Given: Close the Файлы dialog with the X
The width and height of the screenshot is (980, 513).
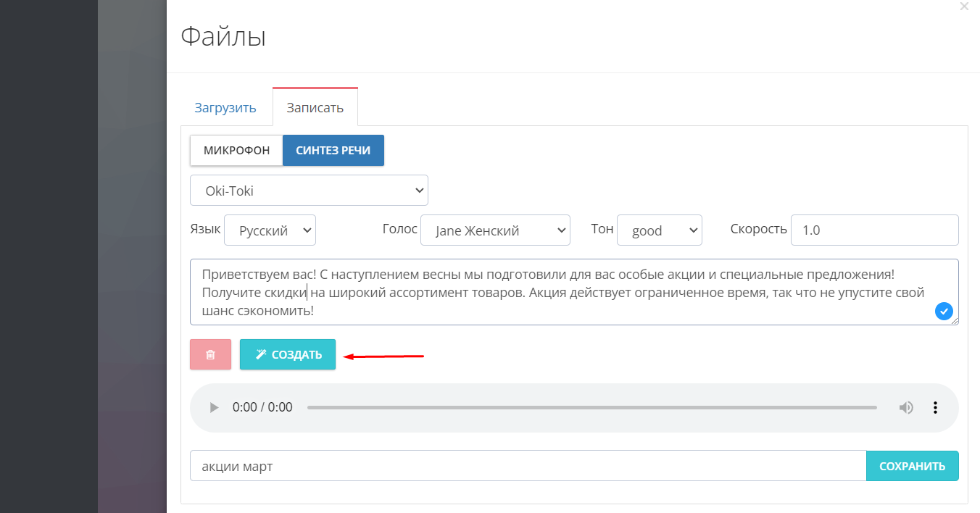Looking at the screenshot, I should tap(964, 7).
